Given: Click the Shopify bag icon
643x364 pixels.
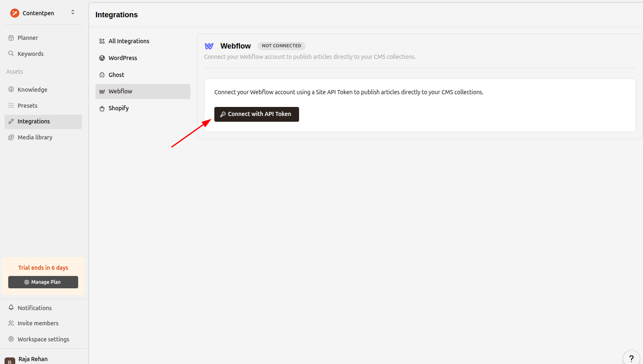Looking at the screenshot, I should pos(102,109).
